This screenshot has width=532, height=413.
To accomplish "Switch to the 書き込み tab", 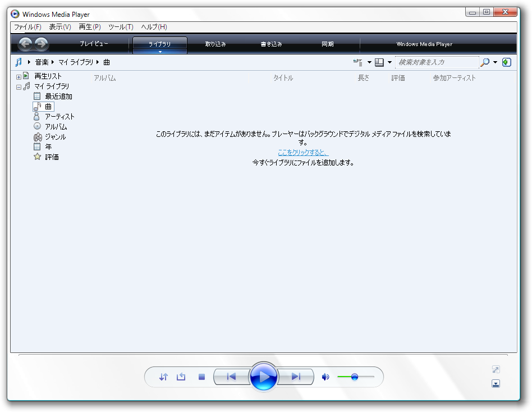I will coord(271,44).
